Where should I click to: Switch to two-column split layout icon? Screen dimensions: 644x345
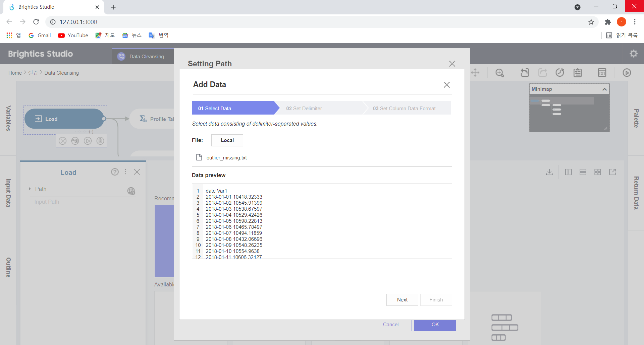click(x=568, y=172)
